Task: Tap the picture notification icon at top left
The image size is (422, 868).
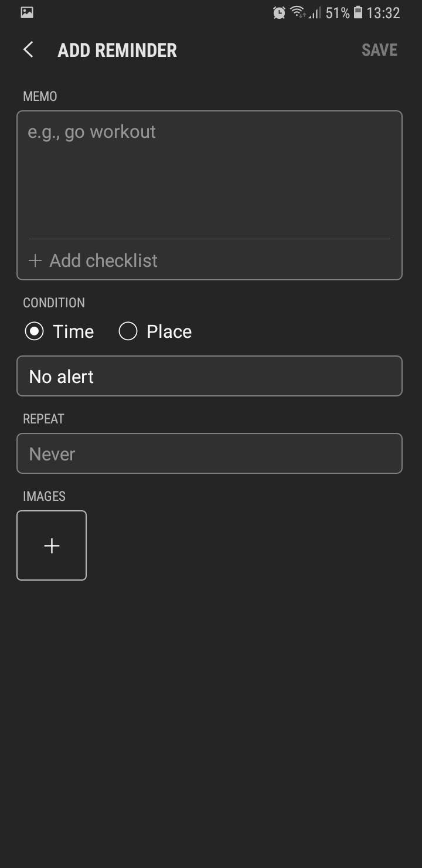Action: [27, 12]
